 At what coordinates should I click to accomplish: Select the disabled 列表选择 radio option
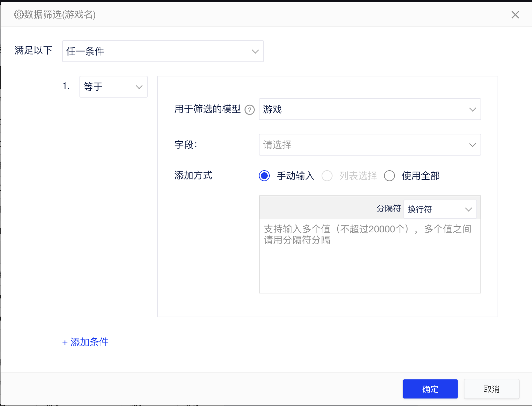327,176
